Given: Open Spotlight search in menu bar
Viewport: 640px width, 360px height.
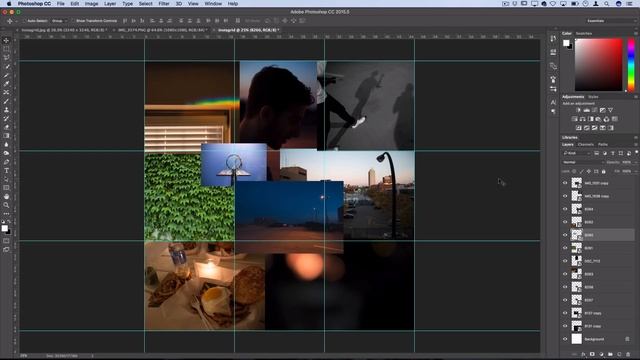Looking at the screenshot, I should click(607, 4).
